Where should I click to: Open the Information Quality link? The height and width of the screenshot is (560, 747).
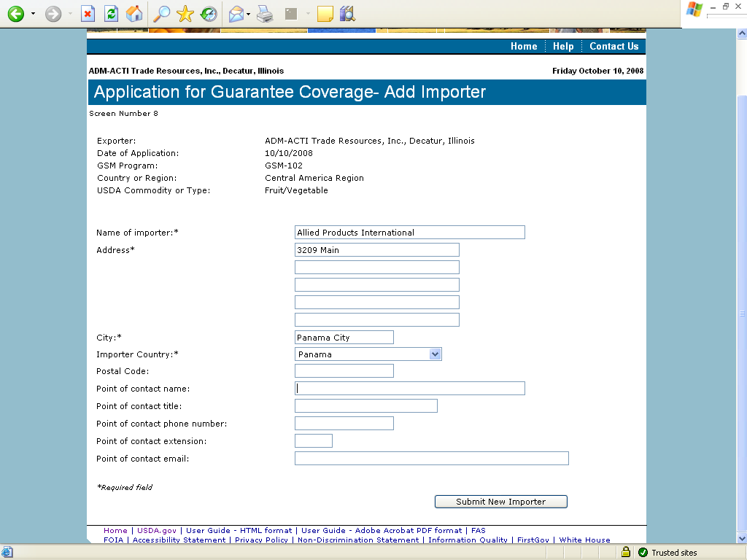[468, 540]
